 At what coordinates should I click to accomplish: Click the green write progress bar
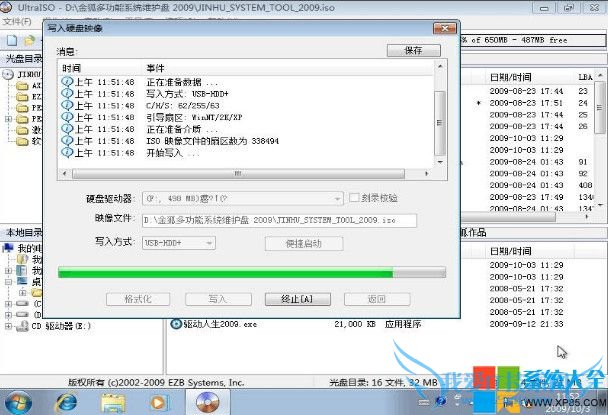tap(252, 273)
